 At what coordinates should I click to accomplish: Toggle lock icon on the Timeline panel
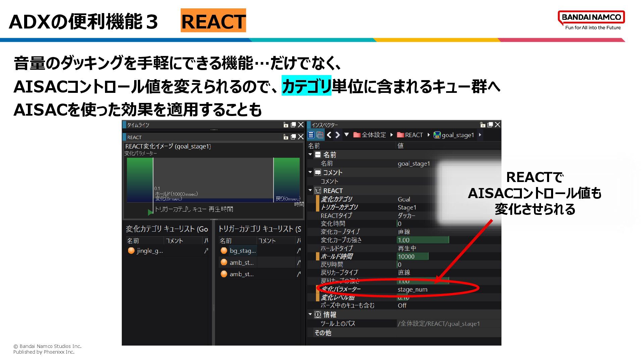click(286, 125)
